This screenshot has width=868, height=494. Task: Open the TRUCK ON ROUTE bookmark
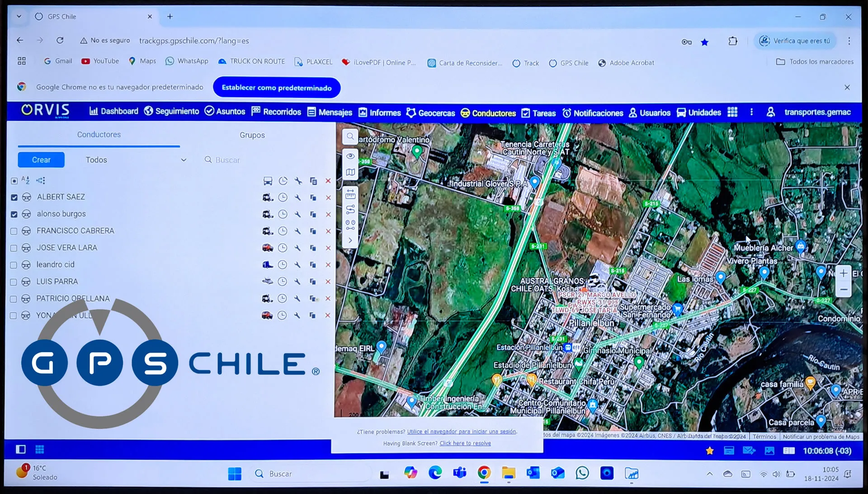[251, 61]
